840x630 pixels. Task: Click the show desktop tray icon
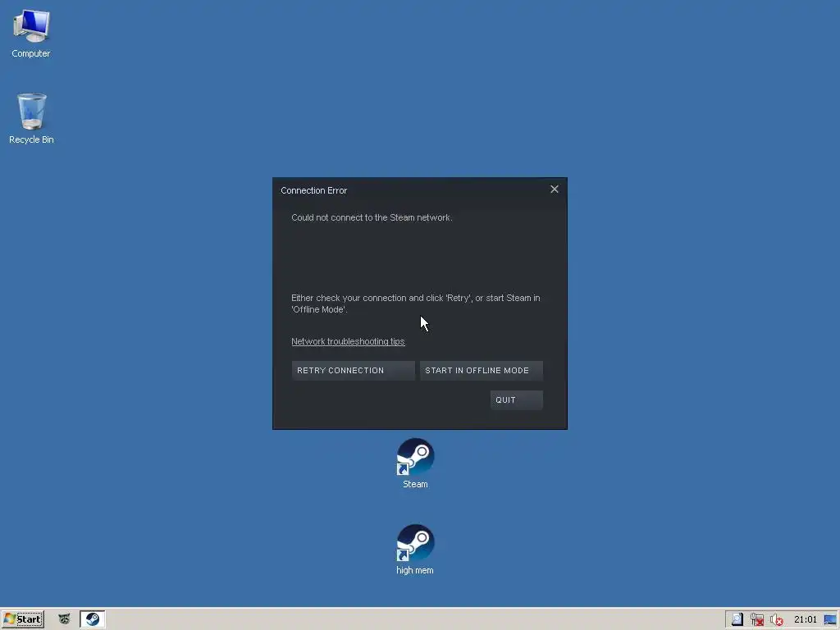coord(830,620)
